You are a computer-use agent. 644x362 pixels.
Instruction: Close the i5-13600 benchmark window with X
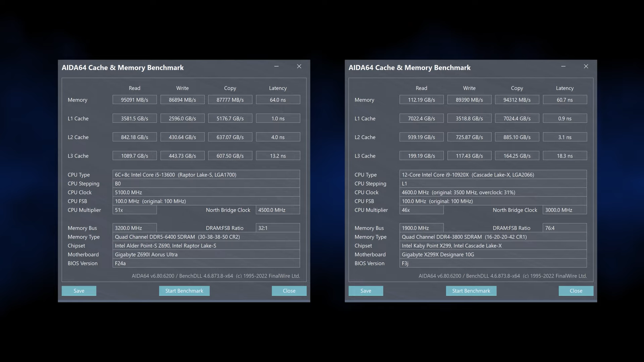click(x=299, y=66)
